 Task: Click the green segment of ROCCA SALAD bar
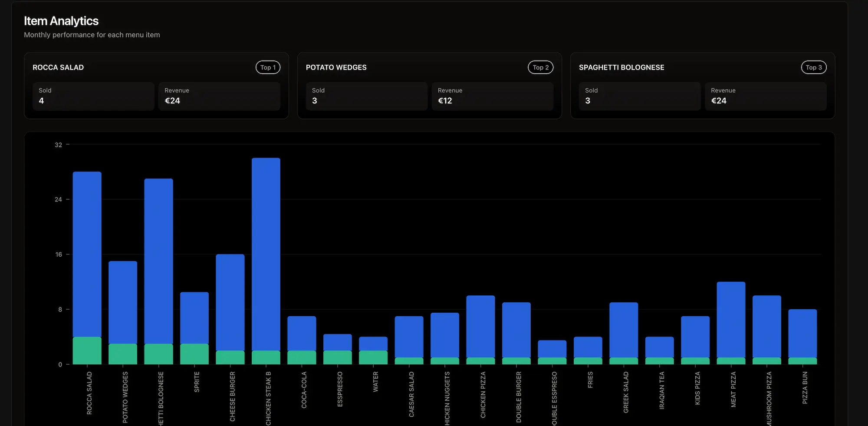pos(87,350)
